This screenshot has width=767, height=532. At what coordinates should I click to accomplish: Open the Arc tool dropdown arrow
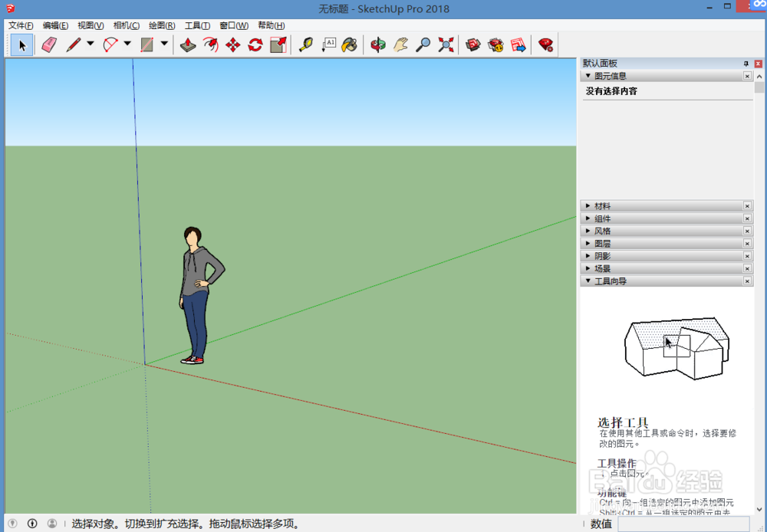[x=127, y=44]
